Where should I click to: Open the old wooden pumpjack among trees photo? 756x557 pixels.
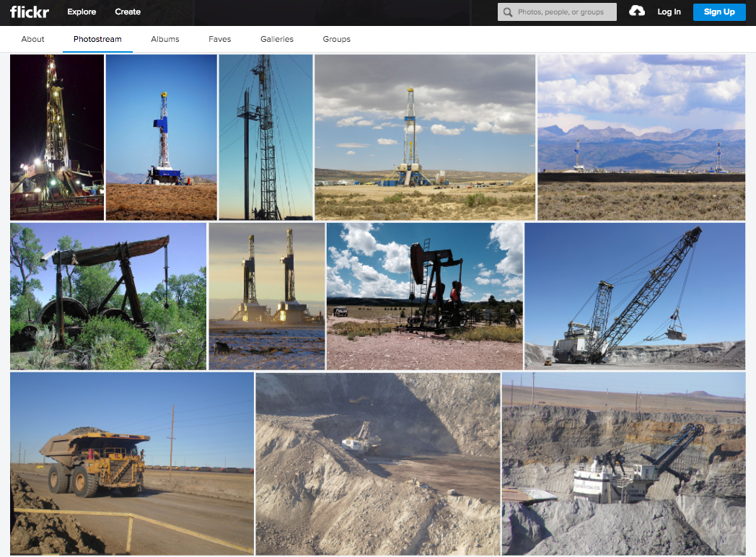click(108, 296)
